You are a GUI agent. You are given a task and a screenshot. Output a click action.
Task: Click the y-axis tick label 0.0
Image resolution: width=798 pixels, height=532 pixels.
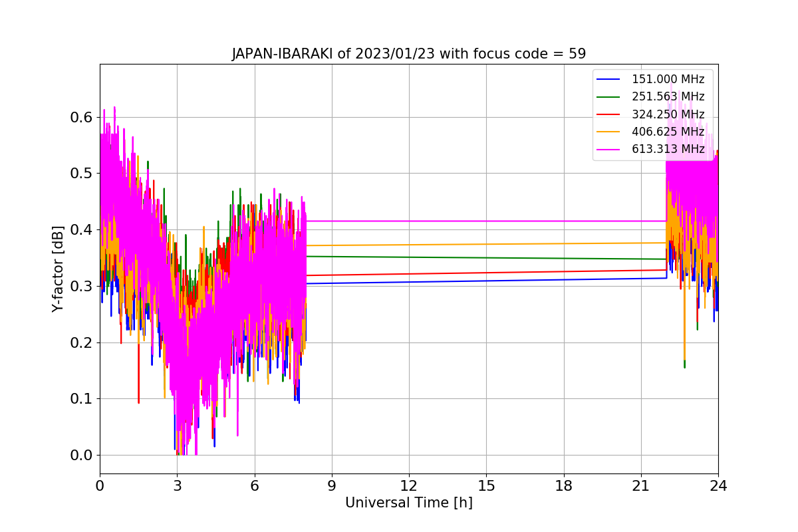[82, 456]
